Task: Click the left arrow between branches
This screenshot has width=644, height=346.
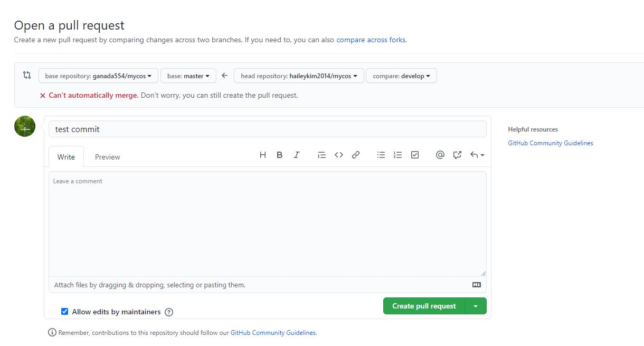Action: [224, 76]
